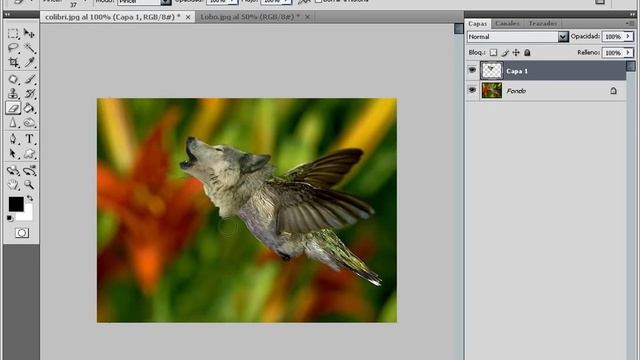Select the Fondo layer thumbnail
The width and height of the screenshot is (640, 360).
(x=491, y=90)
